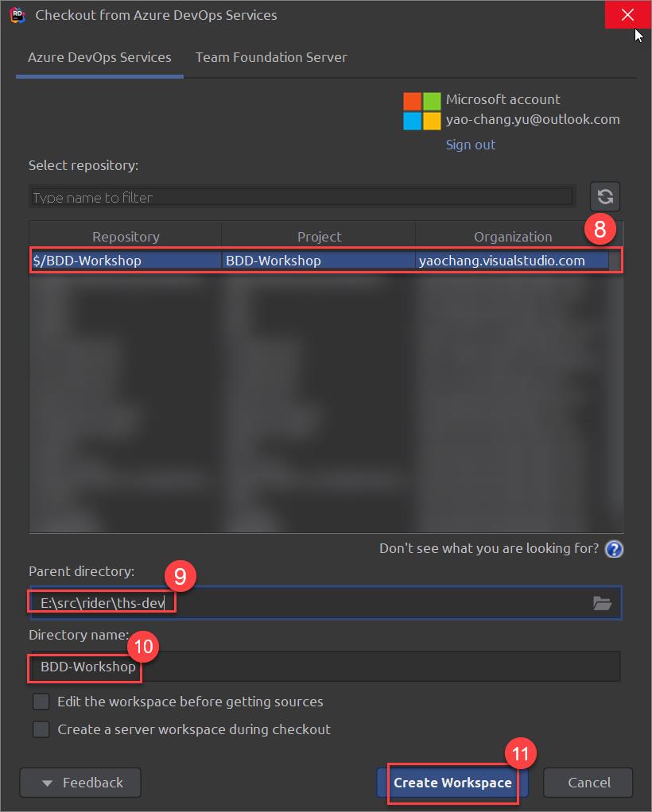Enable "Edit the workspace before getting sources"
Screen dimensions: 652x812
point(41,702)
